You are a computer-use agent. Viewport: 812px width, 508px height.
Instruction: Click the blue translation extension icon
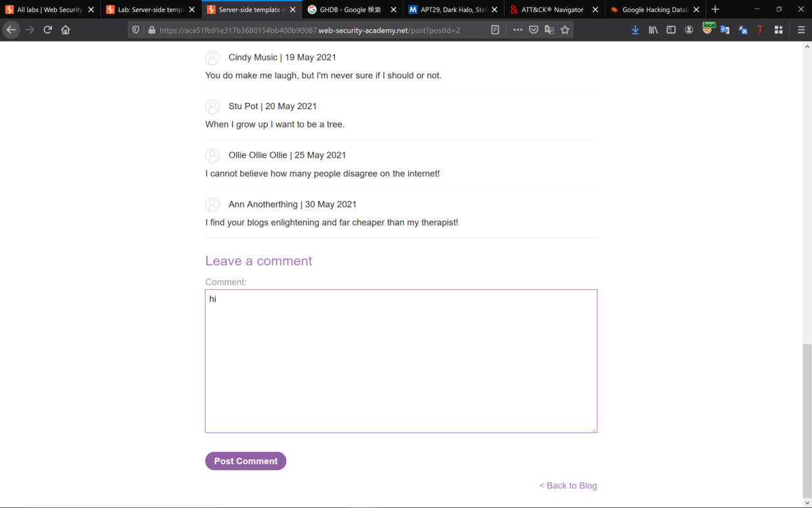[x=743, y=30]
